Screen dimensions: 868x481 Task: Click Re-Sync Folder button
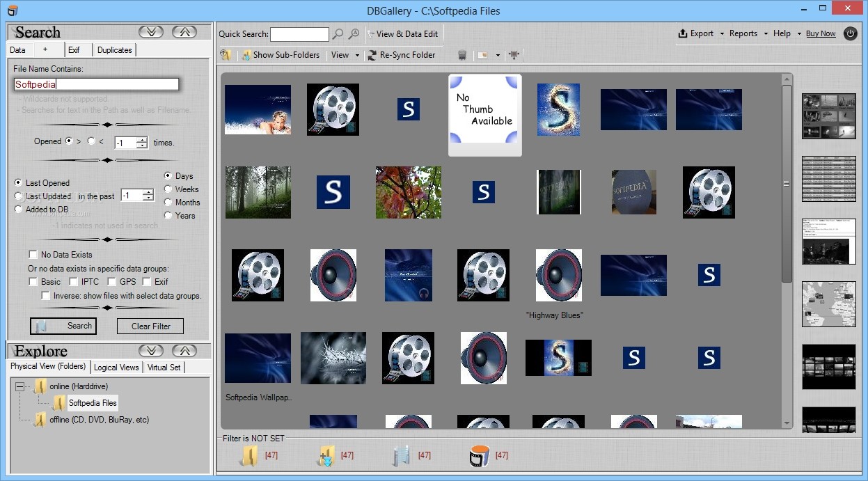click(402, 55)
